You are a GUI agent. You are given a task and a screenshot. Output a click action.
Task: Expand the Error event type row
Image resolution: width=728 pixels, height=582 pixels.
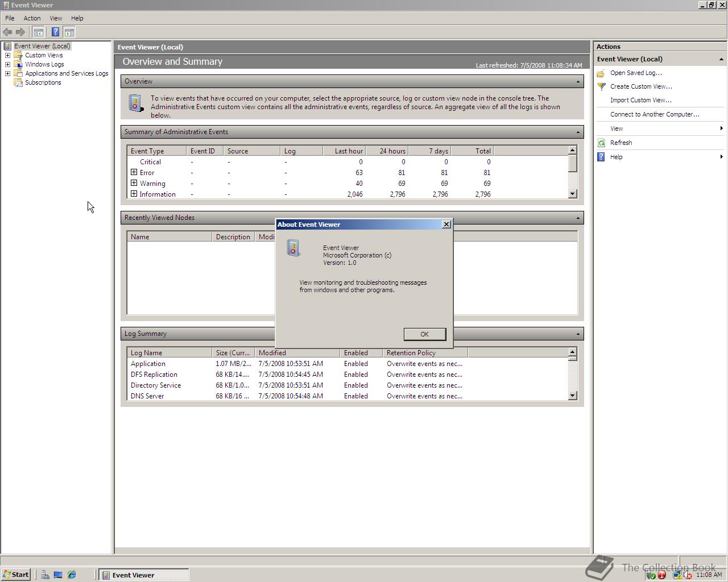[134, 172]
